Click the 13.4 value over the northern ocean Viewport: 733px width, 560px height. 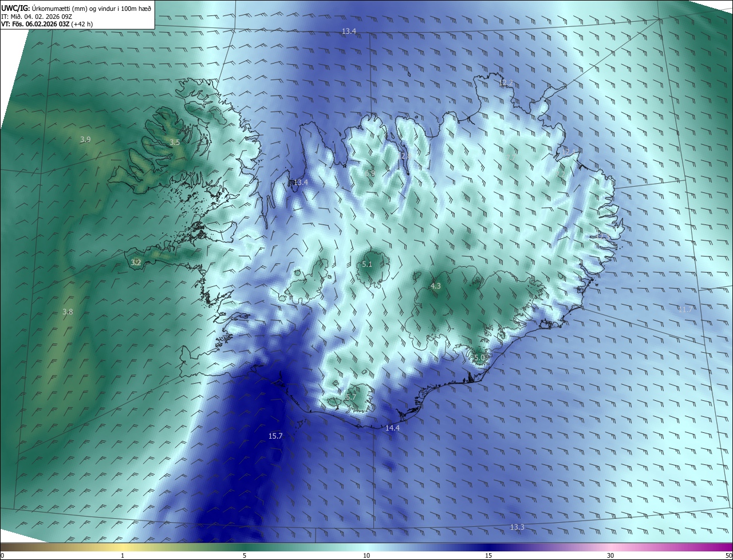click(349, 31)
